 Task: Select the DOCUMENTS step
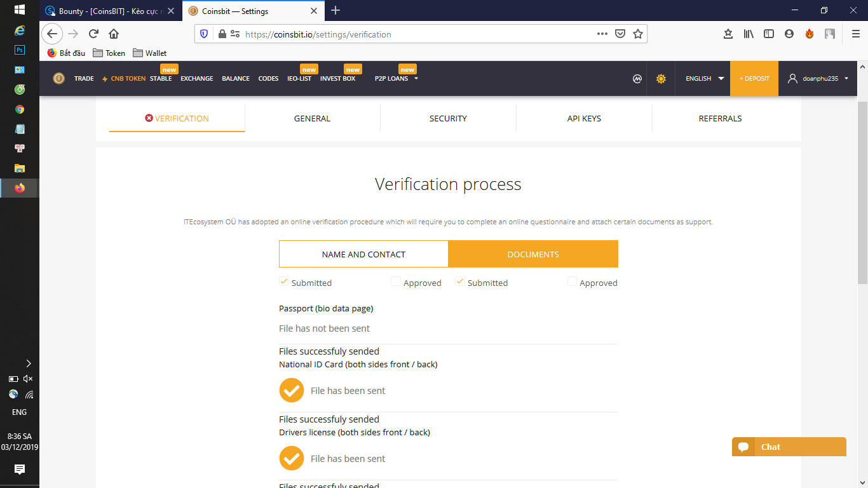(533, 254)
